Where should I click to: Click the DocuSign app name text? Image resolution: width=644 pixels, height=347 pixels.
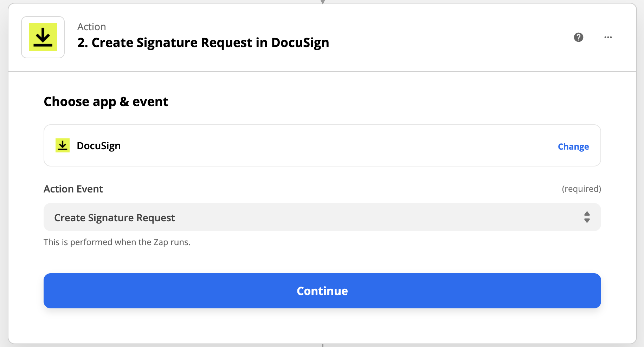99,145
